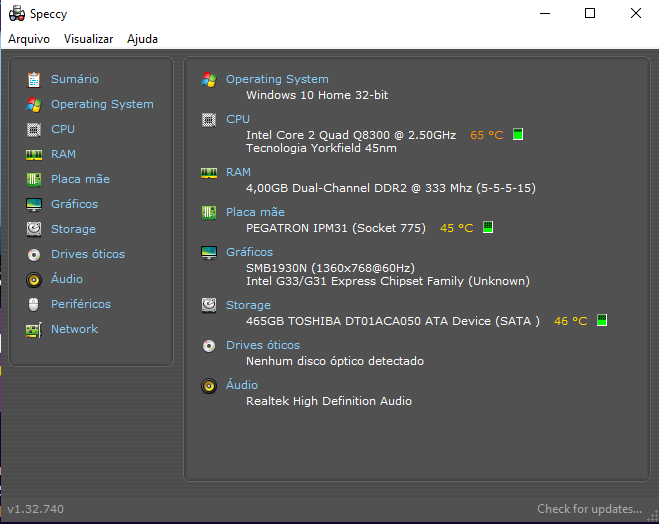
Task: Click the RAM module icon in summary panel
Action: [x=209, y=173]
